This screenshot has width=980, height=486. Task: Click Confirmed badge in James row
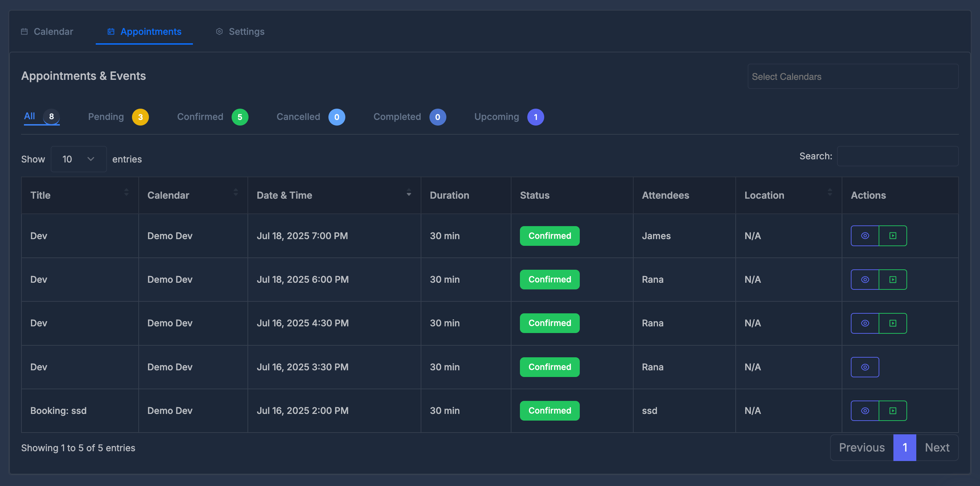coord(550,236)
